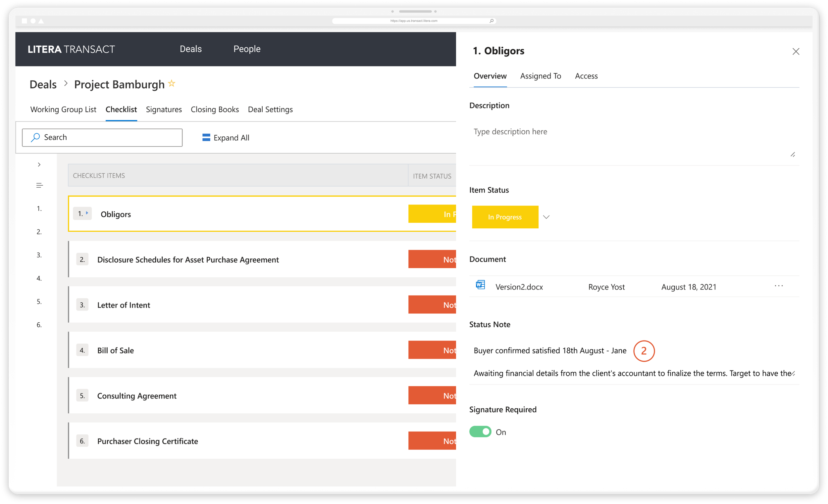
Task: Click the outline list icon in the sidebar
Action: pyautogui.click(x=39, y=185)
